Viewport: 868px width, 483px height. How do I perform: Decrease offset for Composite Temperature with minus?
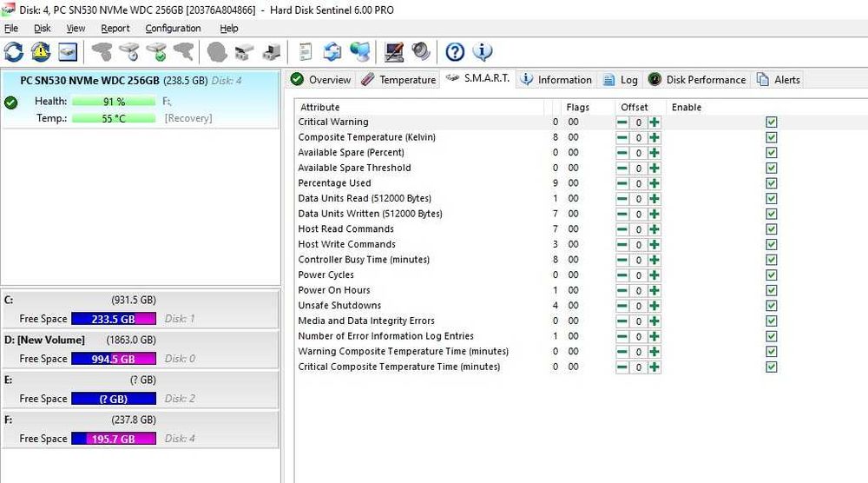622,137
